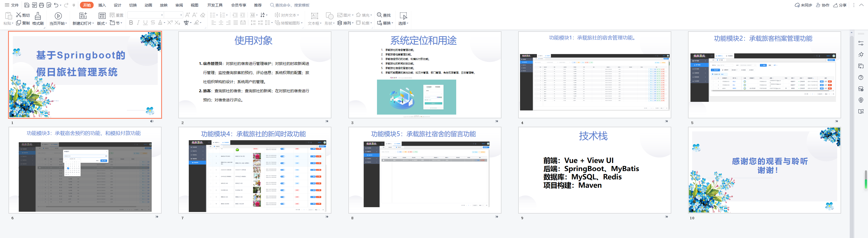Select slide 2 thumbnail titled 使用对象
The image size is (868, 238).
pyautogui.click(x=255, y=75)
